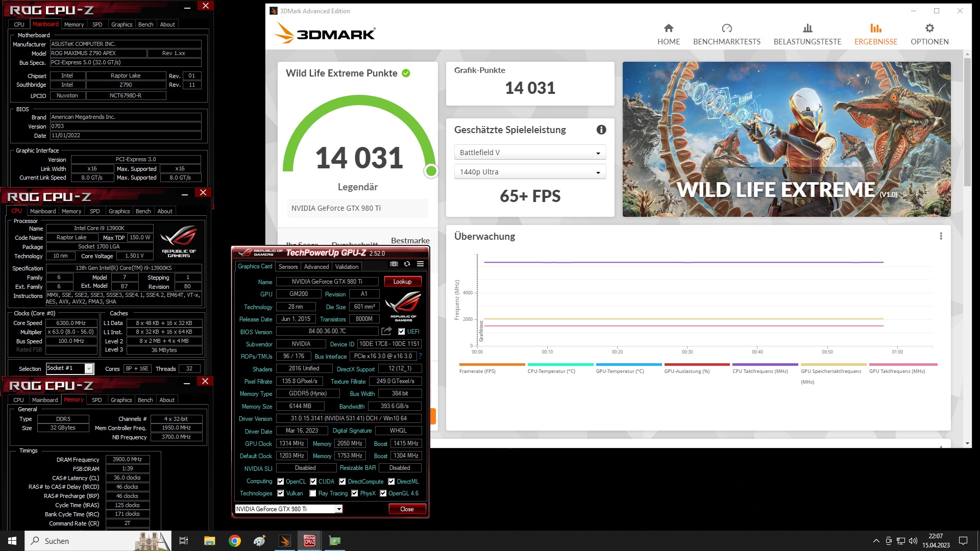Viewport: 980px width, 551px height.
Task: Click the Bus Interface question mark help
Action: click(421, 356)
